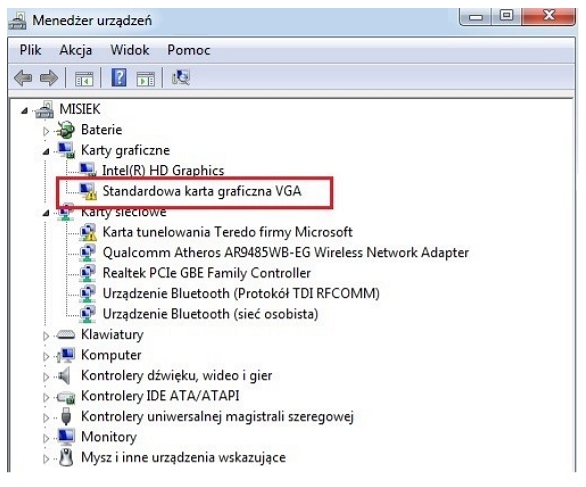Click the USB plug icon for magistrali szeregowej
This screenshot has height=487, width=586.
click(66, 417)
